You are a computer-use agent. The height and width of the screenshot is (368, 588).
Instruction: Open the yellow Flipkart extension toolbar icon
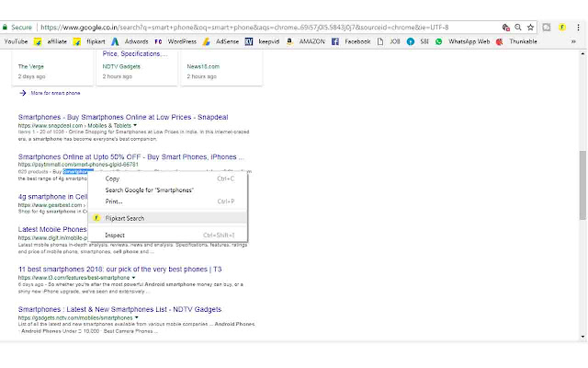(562, 28)
